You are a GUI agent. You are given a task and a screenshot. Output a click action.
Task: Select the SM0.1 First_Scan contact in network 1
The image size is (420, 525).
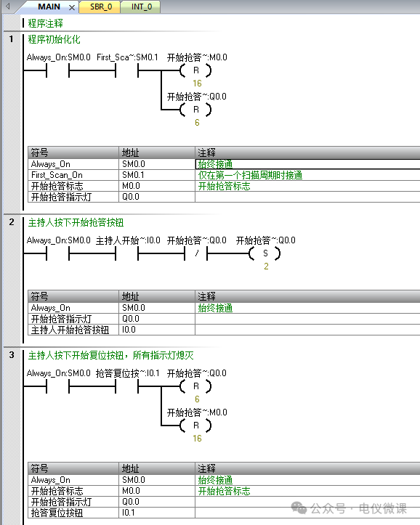[126, 70]
